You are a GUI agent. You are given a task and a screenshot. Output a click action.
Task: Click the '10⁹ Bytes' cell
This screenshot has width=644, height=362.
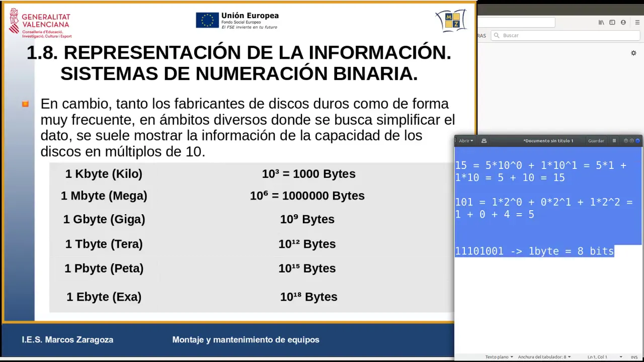pos(307,219)
